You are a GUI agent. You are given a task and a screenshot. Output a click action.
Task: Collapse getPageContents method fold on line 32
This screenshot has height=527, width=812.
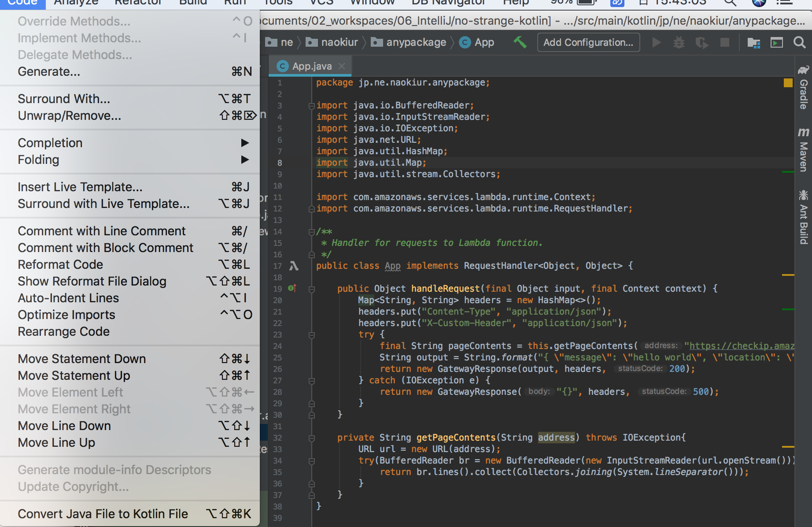(312, 438)
